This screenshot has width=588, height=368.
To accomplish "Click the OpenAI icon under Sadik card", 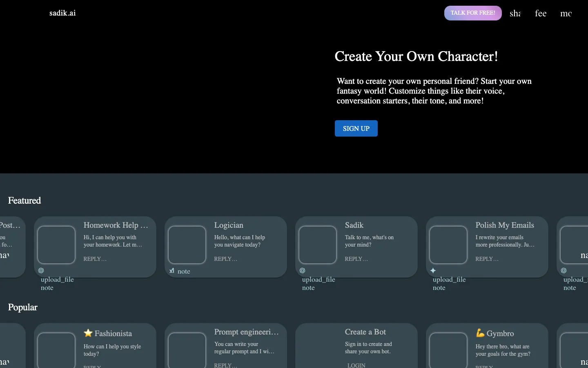I will 303,271.
